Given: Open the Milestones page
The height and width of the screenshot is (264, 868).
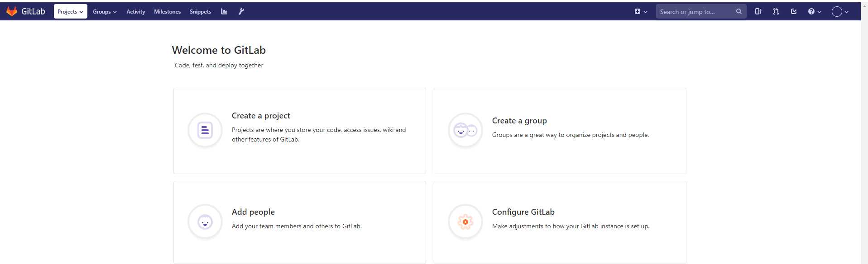Looking at the screenshot, I should click(167, 12).
